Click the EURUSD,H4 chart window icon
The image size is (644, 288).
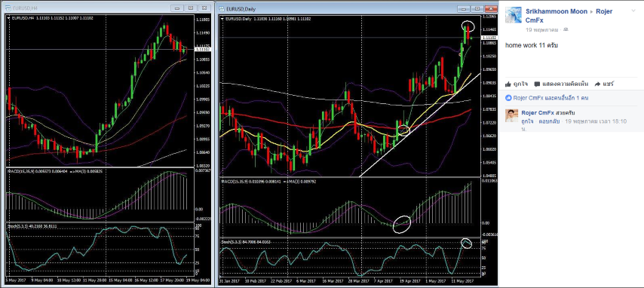click(x=8, y=8)
